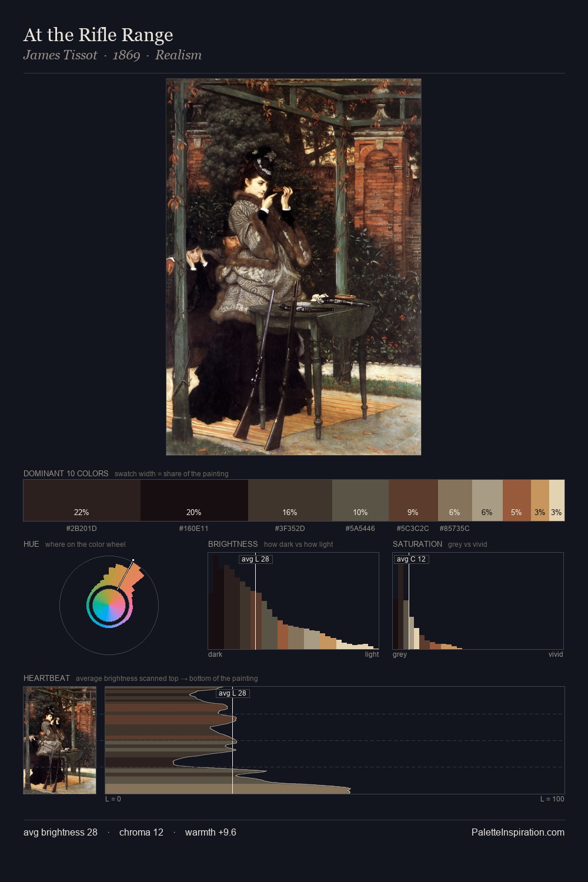
Task: Click hex label '#160E11'
Action: [x=193, y=528]
